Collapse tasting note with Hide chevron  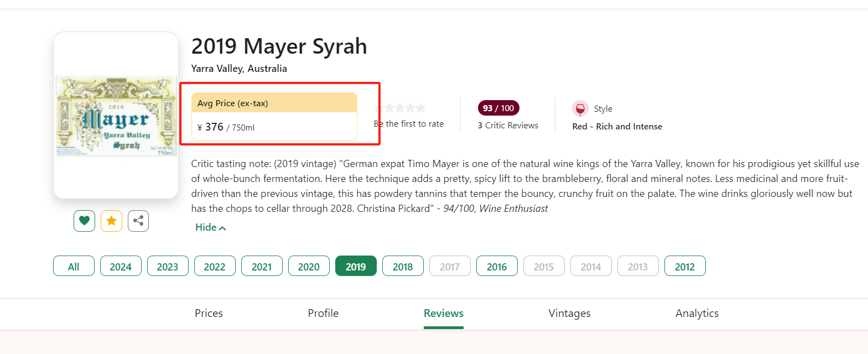coord(210,227)
